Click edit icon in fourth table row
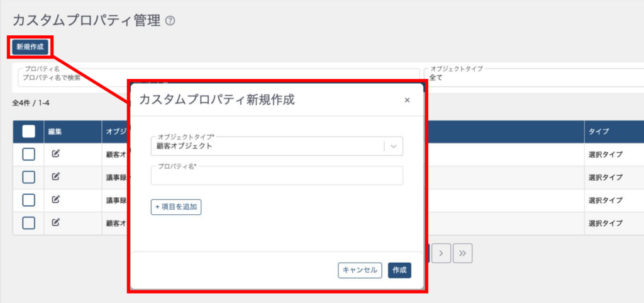 pos(55,222)
